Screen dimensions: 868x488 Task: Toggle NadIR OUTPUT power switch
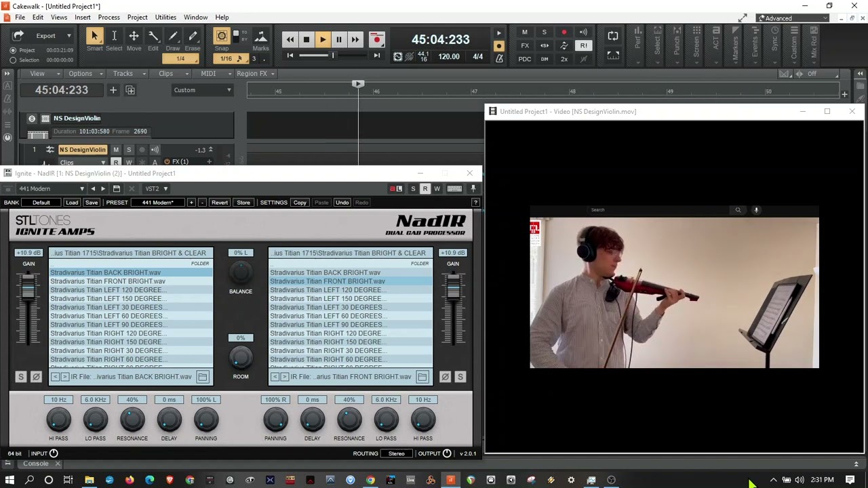pos(447,453)
